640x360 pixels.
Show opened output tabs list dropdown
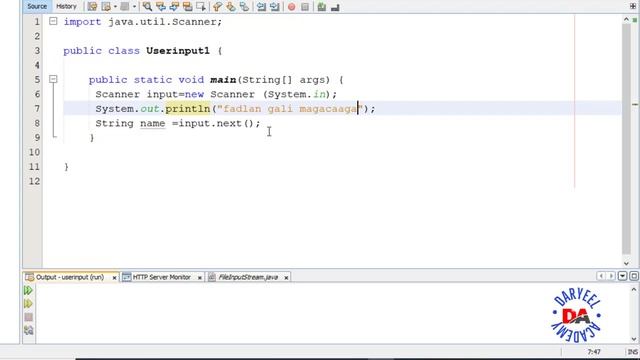(622, 276)
